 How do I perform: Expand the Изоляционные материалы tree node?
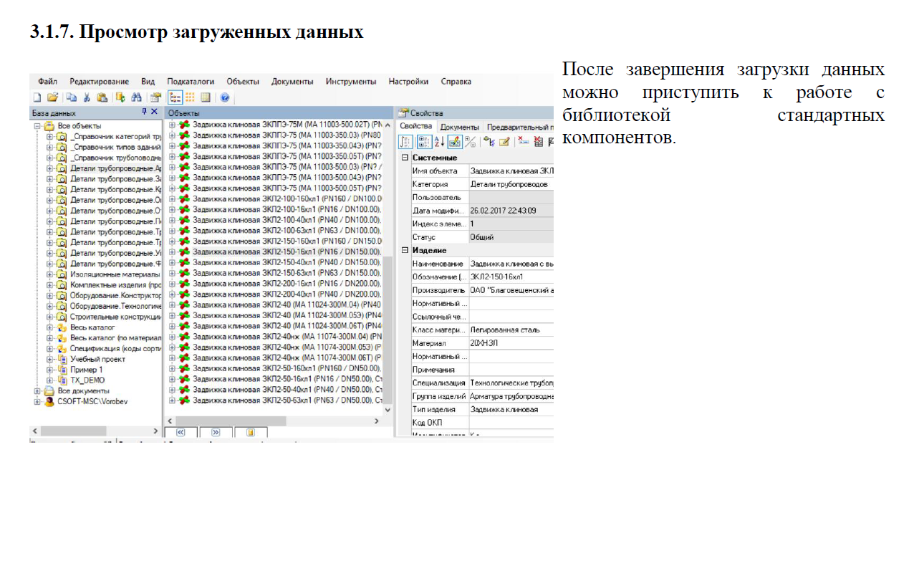[49, 274]
